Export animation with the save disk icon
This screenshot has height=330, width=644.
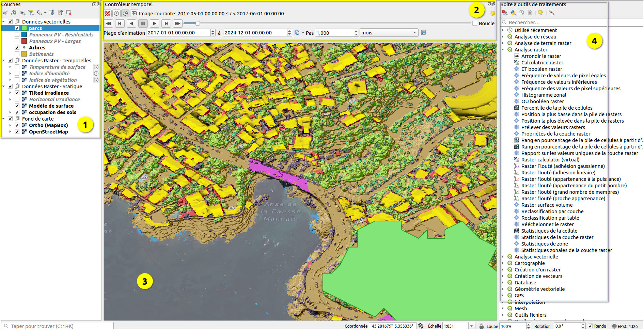[x=423, y=32]
